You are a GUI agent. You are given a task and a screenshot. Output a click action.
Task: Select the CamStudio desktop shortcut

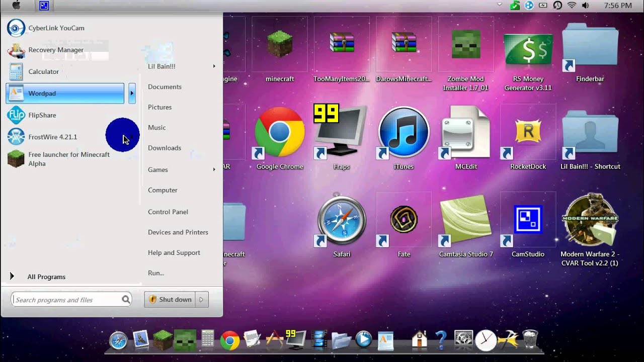click(528, 225)
